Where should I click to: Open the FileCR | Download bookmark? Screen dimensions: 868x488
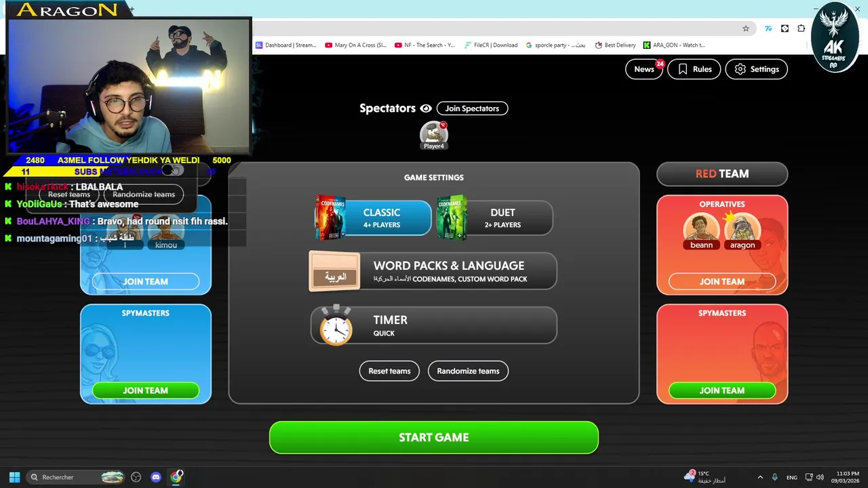(x=491, y=45)
